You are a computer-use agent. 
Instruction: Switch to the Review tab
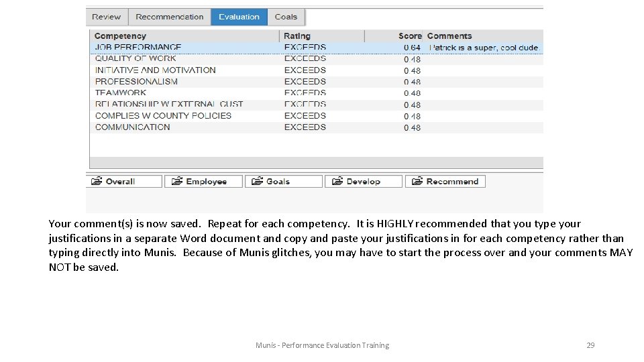(x=107, y=17)
